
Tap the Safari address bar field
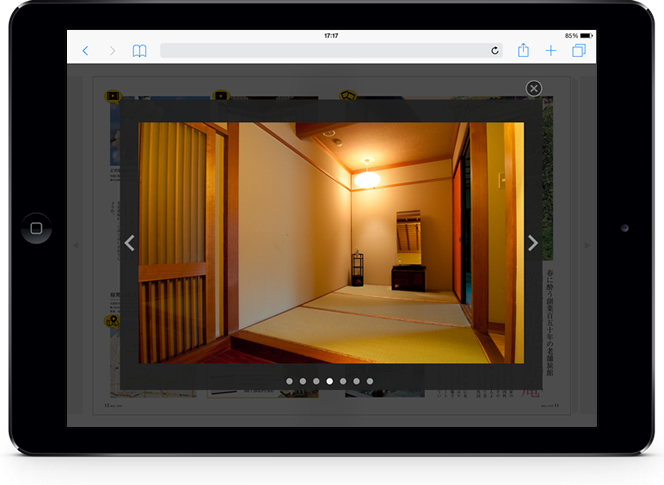point(331,51)
